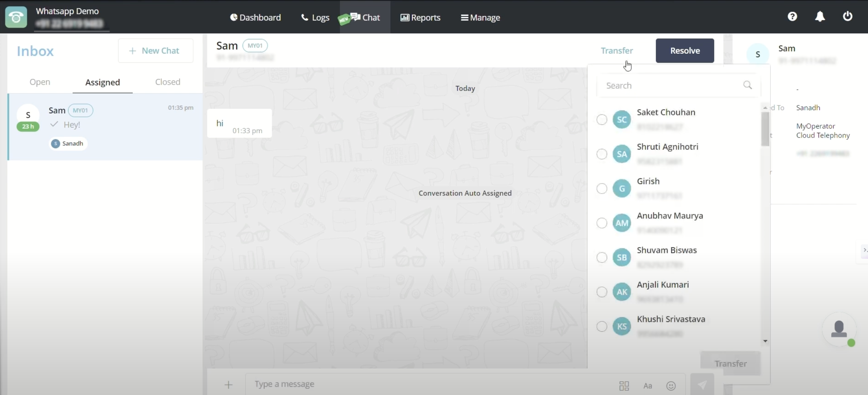Click the send message paper plane icon
868x395 pixels.
pos(702,384)
